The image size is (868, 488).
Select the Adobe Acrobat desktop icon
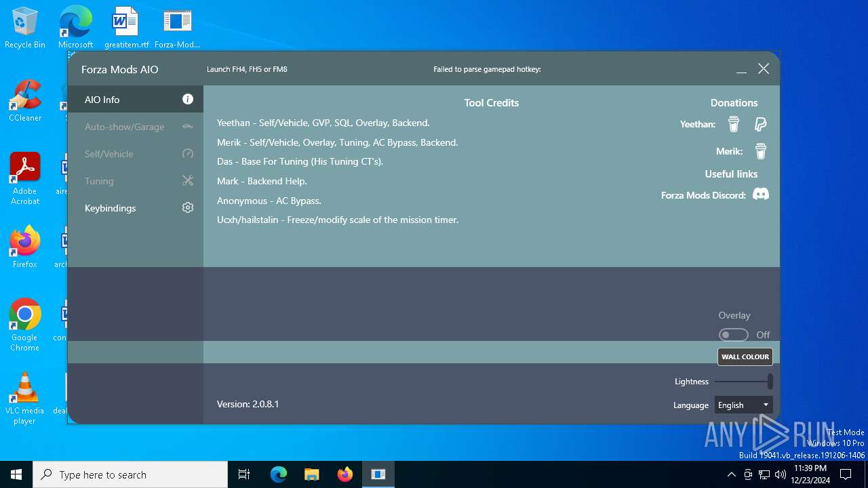click(x=25, y=179)
